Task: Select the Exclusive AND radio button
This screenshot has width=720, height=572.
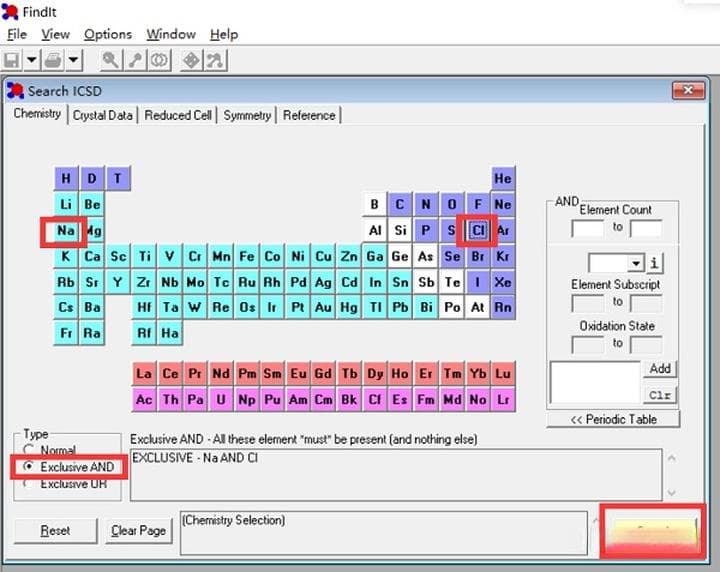Action: pyautogui.click(x=28, y=466)
